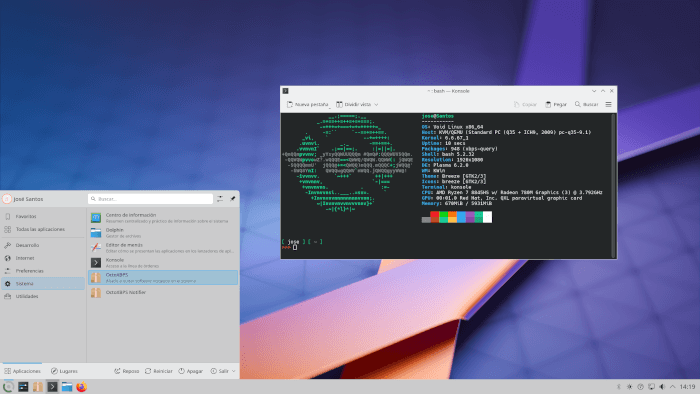Open Editor de menús entry

click(x=163, y=248)
